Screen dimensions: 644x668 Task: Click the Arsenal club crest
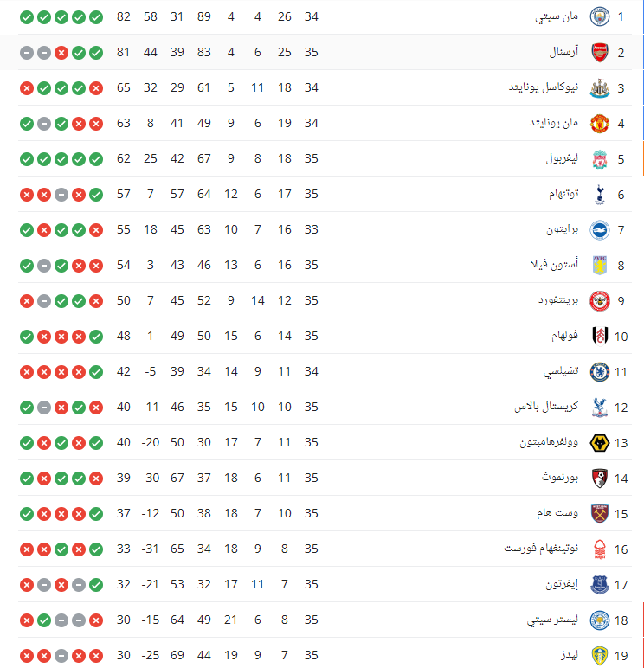coord(599,52)
